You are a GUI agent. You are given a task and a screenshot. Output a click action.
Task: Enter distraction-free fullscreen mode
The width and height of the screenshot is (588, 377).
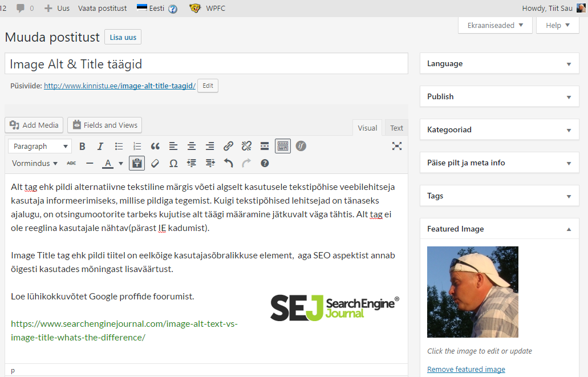(397, 146)
